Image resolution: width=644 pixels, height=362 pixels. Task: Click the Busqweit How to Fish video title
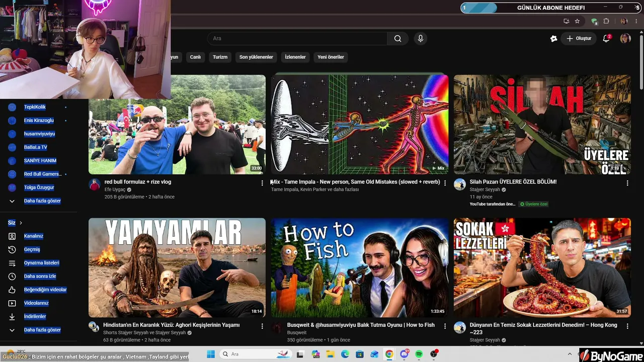click(x=361, y=325)
